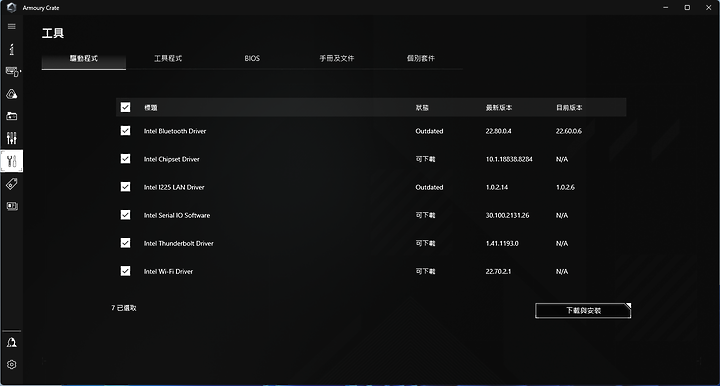Uncheck the Intel Bluetooth Driver checkbox
Screen dimensions: 720x386
(125, 131)
